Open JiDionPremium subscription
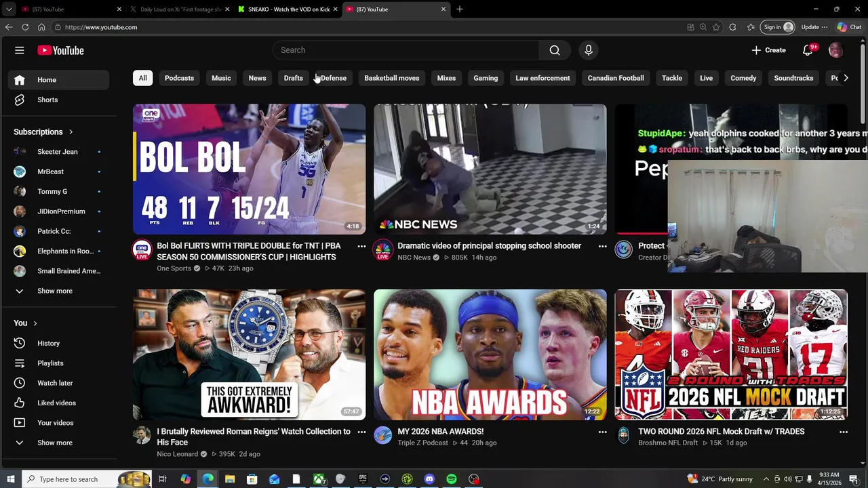The image size is (868, 488). pos(58,211)
